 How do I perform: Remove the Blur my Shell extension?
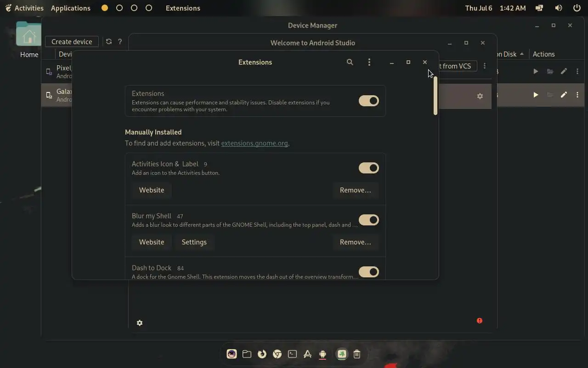tap(356, 242)
